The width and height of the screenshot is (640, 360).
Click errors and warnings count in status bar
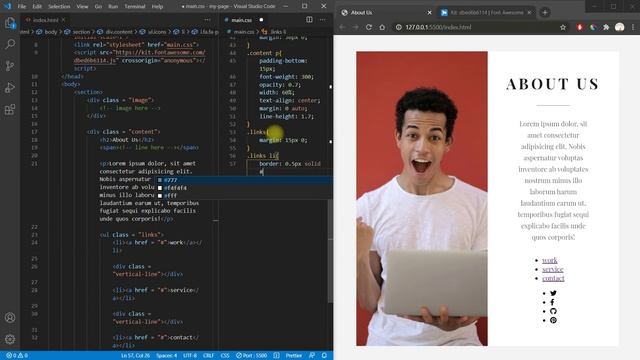pyautogui.click(x=17, y=356)
